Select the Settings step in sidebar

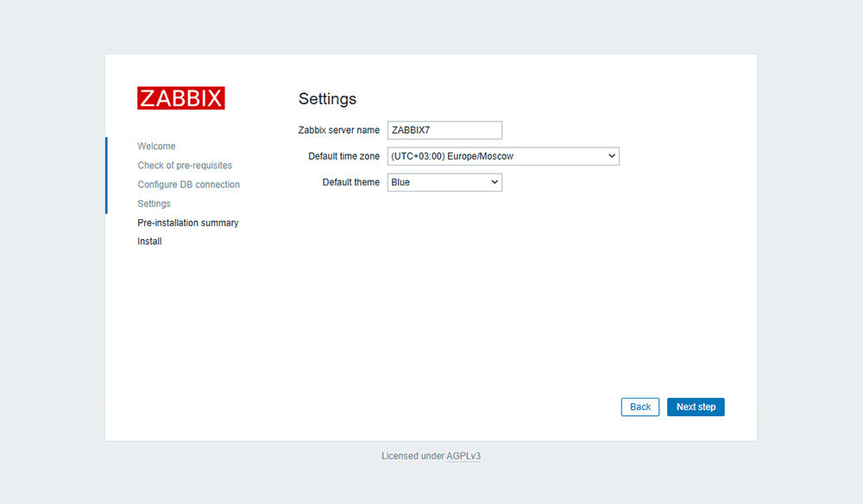tap(154, 204)
